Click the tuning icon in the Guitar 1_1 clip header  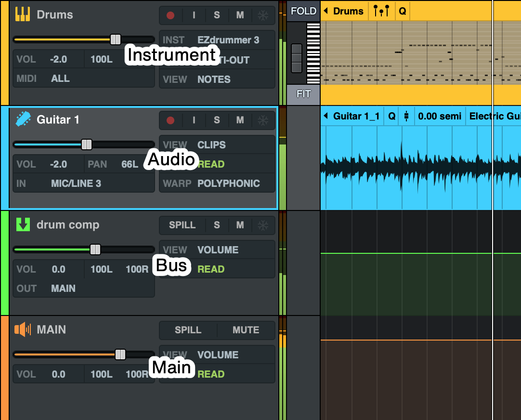tap(407, 116)
